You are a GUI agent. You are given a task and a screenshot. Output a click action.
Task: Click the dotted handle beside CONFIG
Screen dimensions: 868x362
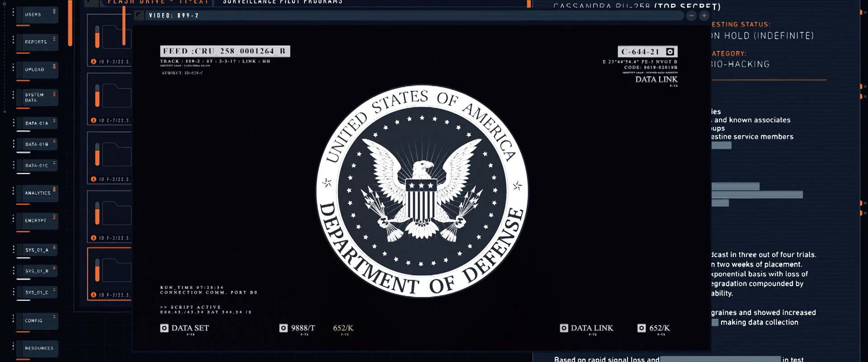[x=13, y=319]
